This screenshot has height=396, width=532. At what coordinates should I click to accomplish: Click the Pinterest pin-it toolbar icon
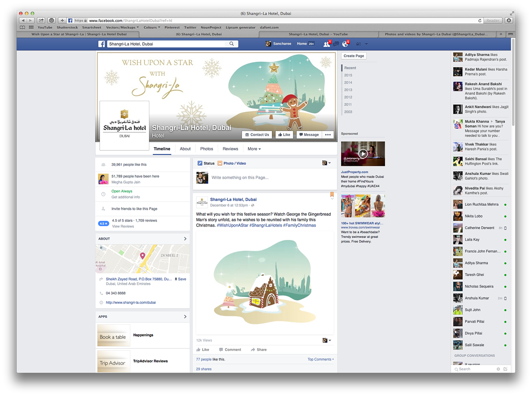(x=51, y=20)
